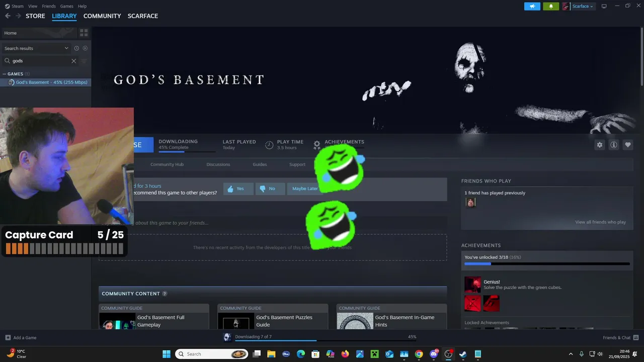The image size is (644, 362).
Task: Open game settings gear icon
Action: pyautogui.click(x=600, y=145)
